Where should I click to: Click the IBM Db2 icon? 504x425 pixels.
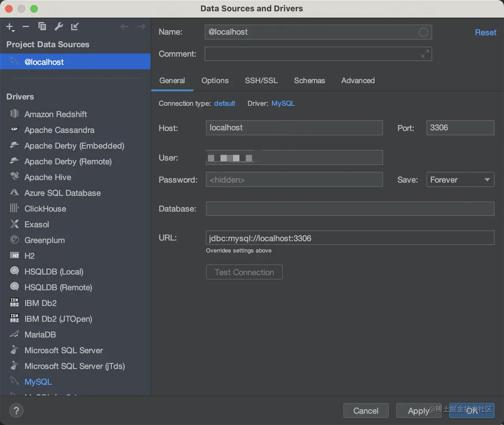click(15, 302)
